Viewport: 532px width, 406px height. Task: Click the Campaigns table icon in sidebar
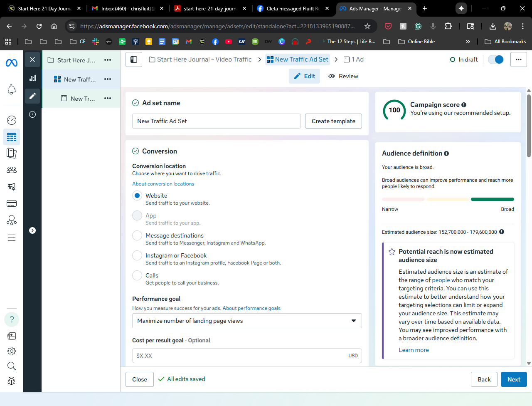pyautogui.click(x=12, y=137)
